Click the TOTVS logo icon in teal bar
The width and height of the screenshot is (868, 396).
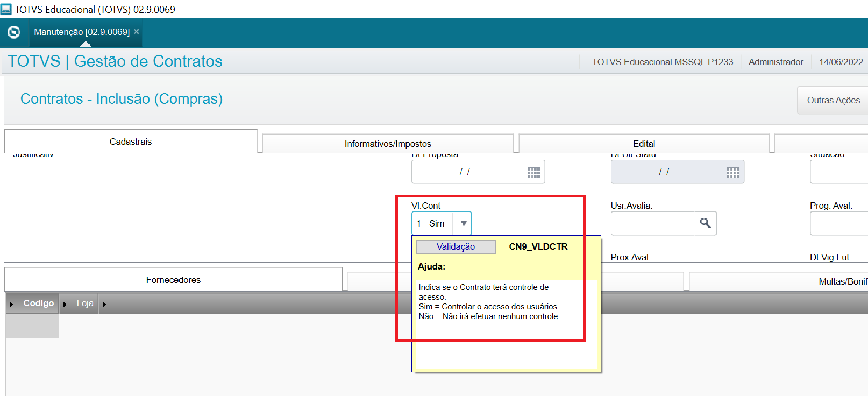click(x=14, y=32)
